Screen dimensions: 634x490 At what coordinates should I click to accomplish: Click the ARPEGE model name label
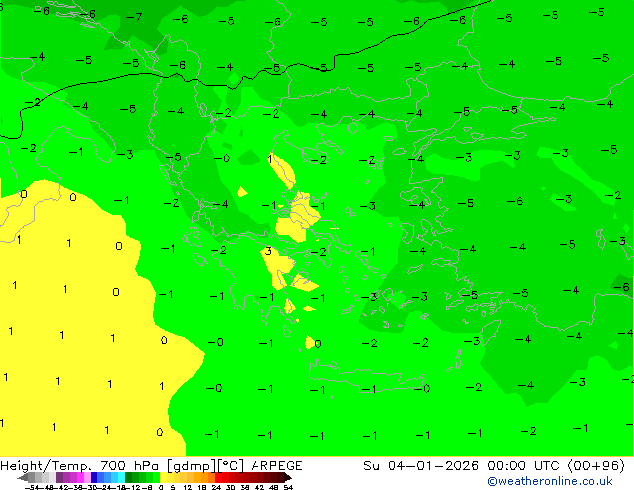(277, 466)
